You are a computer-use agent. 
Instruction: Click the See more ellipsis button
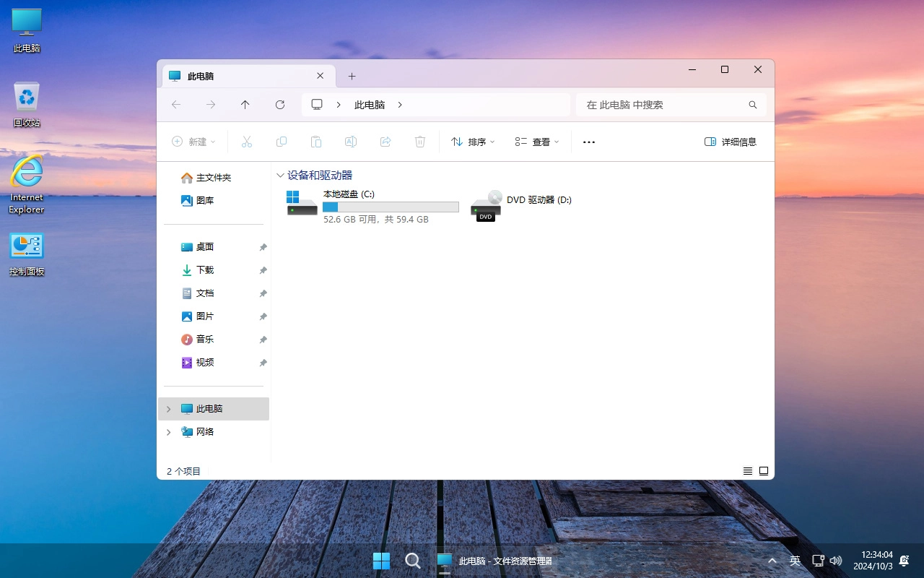pos(588,142)
